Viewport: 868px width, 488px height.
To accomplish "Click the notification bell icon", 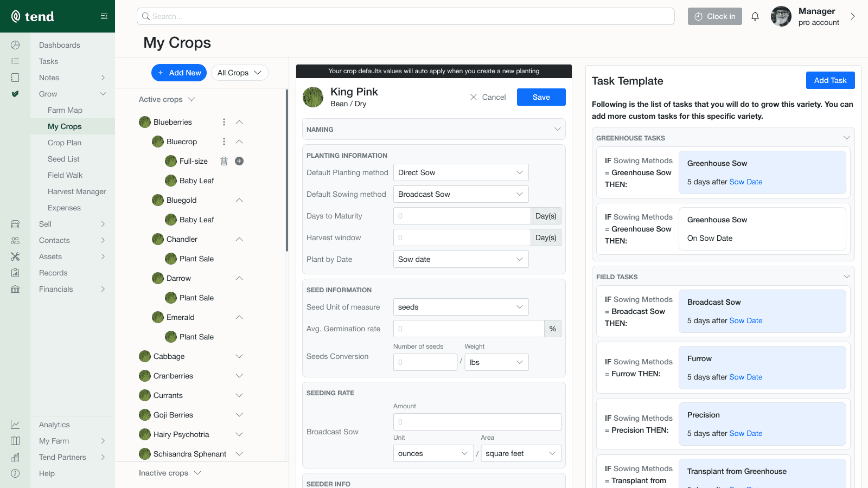I will pyautogui.click(x=755, y=16).
